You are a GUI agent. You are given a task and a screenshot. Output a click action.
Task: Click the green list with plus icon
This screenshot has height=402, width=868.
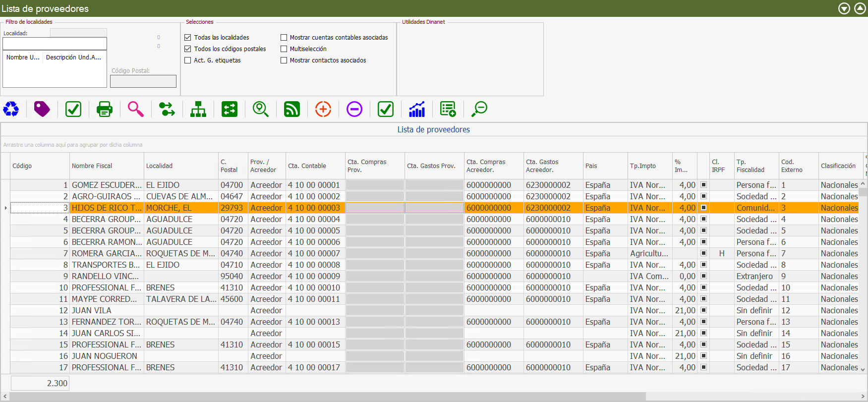pos(448,109)
